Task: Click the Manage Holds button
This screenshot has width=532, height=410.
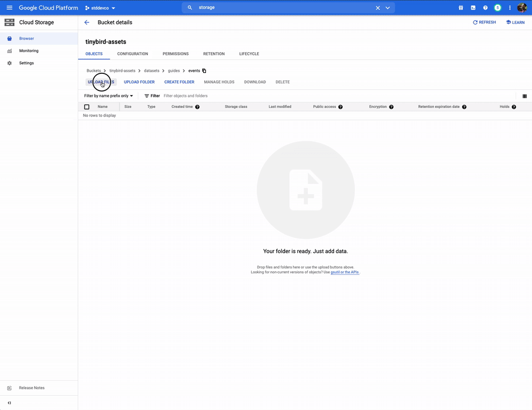Action: tap(219, 82)
